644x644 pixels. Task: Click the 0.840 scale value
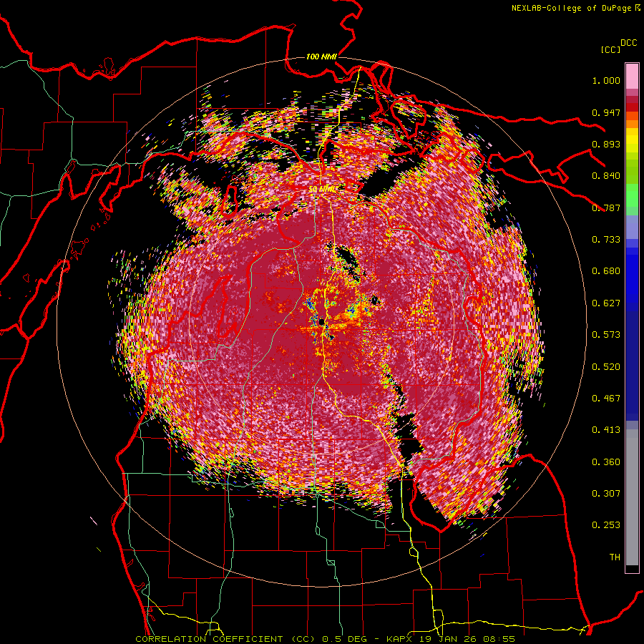click(x=606, y=176)
